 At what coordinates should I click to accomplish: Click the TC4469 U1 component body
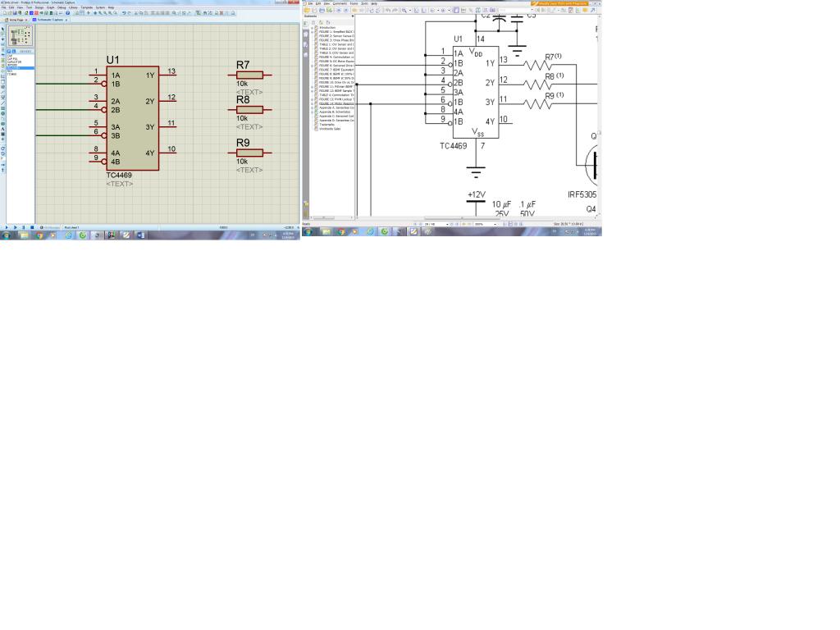[x=132, y=118]
